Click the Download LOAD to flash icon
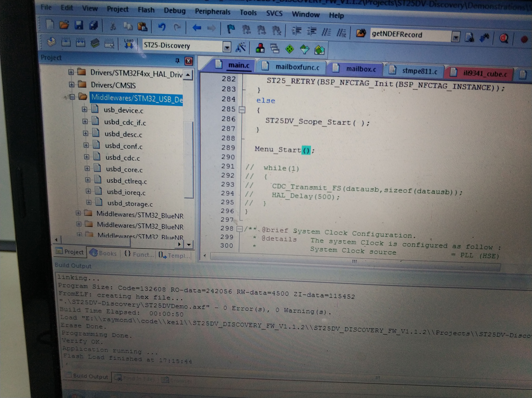 tap(129, 44)
